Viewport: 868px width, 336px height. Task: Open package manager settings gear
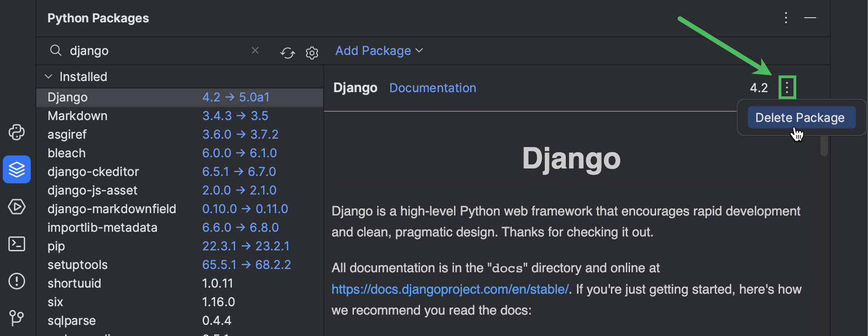click(x=312, y=53)
